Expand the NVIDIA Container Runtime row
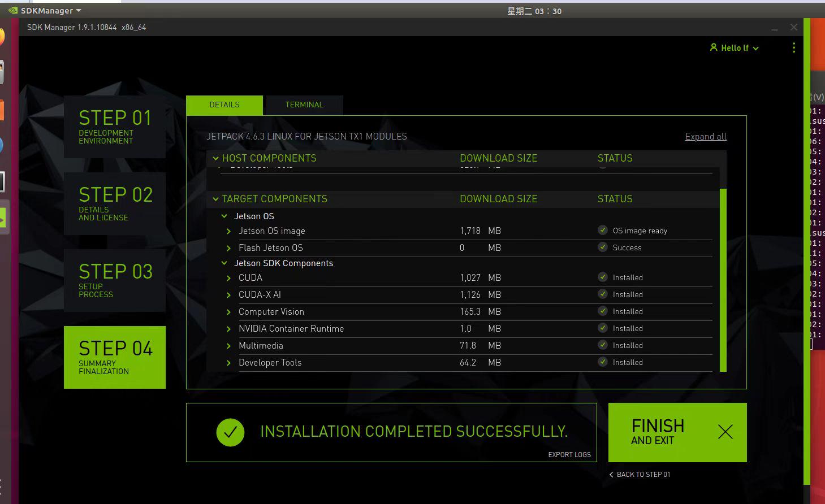This screenshot has height=504, width=825. (228, 329)
